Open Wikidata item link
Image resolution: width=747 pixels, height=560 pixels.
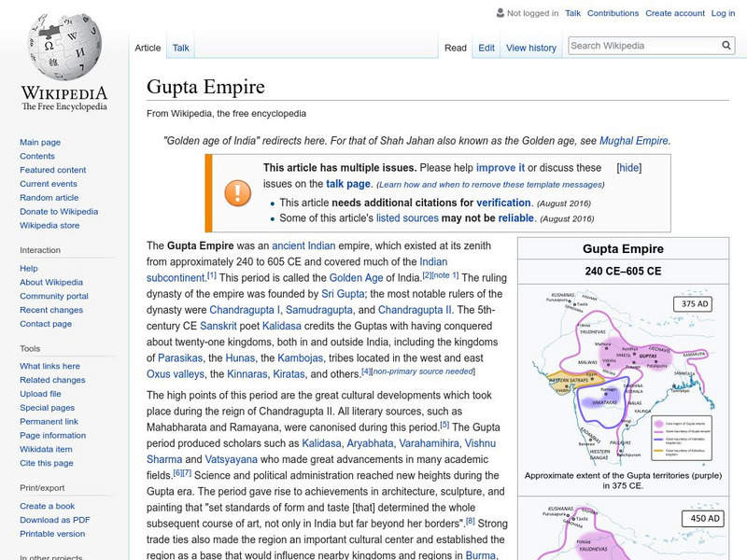46,449
